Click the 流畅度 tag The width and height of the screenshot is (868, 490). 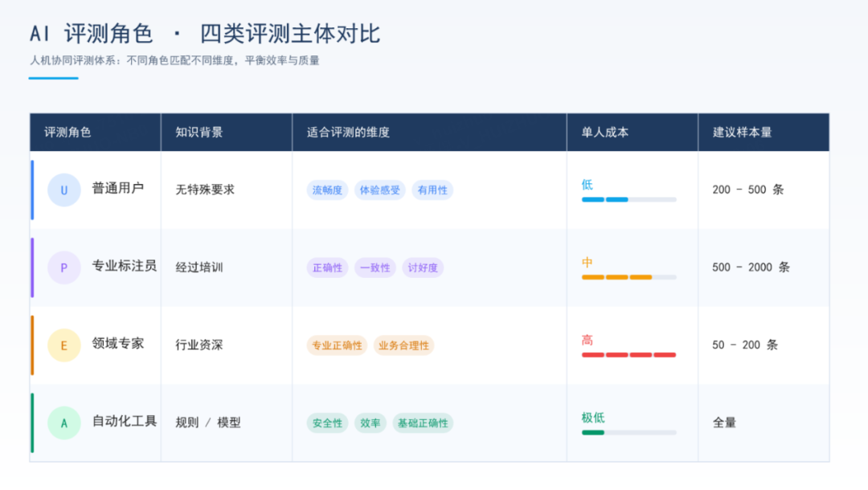pyautogui.click(x=327, y=190)
